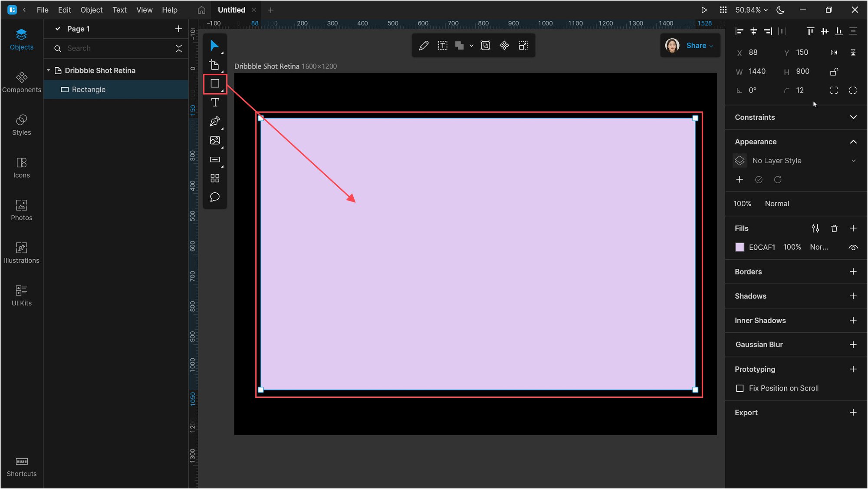Add a new Border
This screenshot has height=489, width=868.
point(854,271)
